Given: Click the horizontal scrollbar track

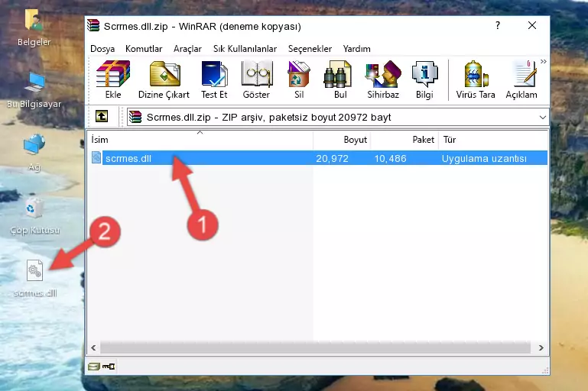Looking at the screenshot, I should [315, 347].
